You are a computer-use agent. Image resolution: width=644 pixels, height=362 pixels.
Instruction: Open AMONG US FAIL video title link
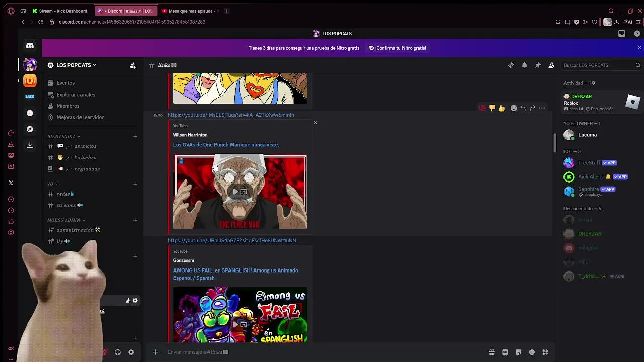click(x=235, y=274)
